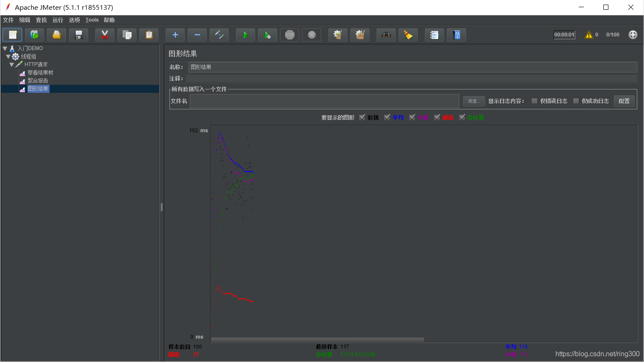Click the 文件名 filename input field
The image size is (644, 362).
pos(325,101)
